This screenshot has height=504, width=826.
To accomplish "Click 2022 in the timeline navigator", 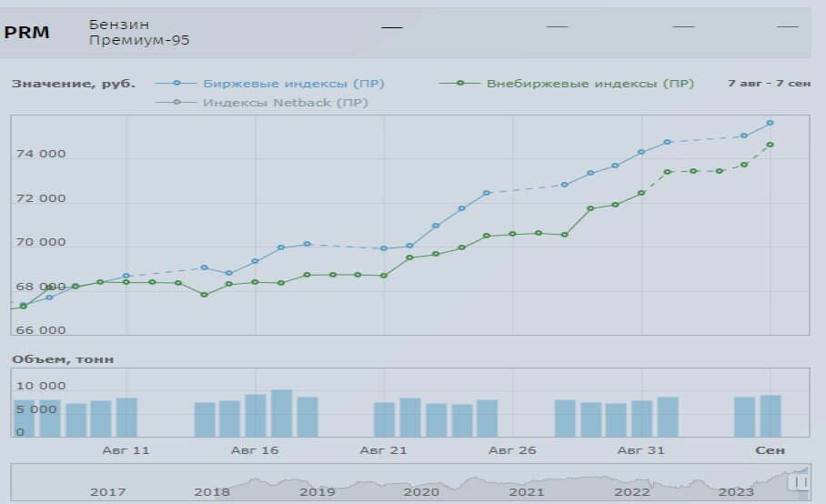I will coord(631,492).
